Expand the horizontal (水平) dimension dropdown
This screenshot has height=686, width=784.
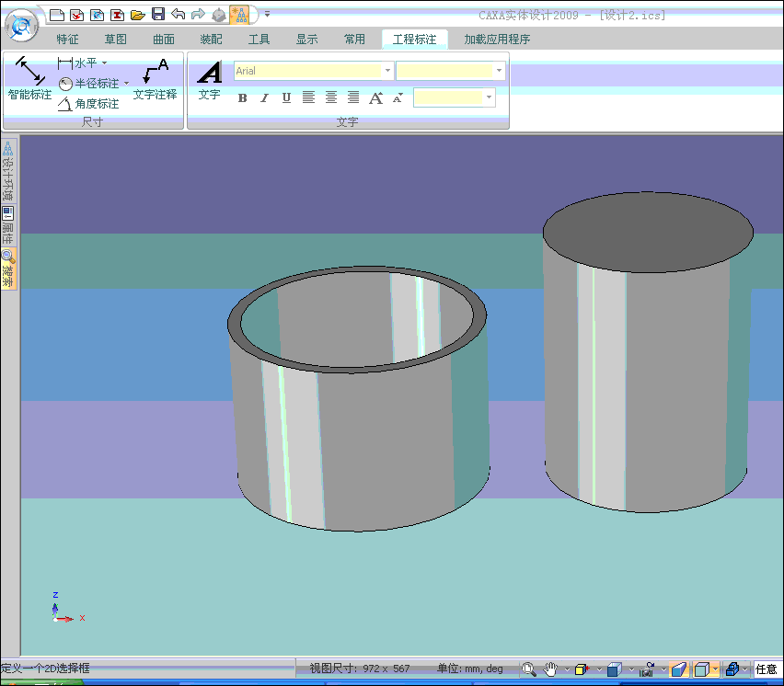[104, 63]
